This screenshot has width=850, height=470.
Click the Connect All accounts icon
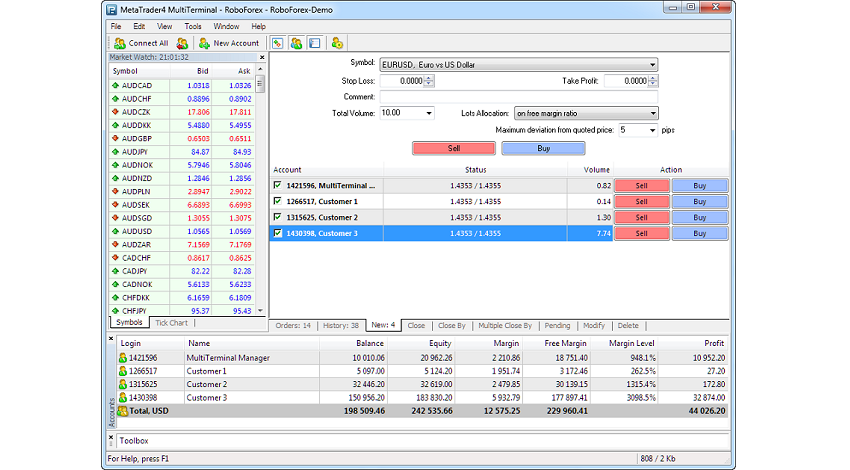click(x=120, y=43)
